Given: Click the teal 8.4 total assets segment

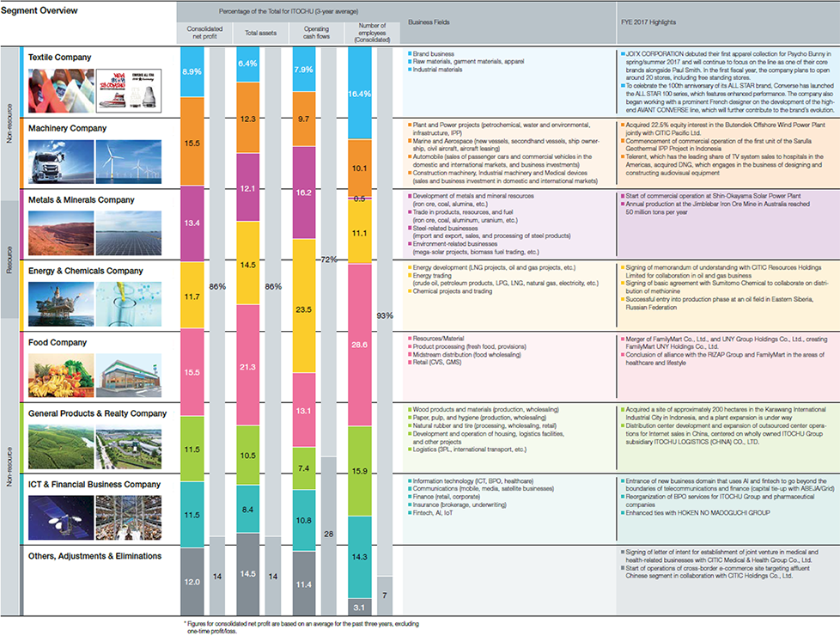Looking at the screenshot, I should tap(248, 510).
